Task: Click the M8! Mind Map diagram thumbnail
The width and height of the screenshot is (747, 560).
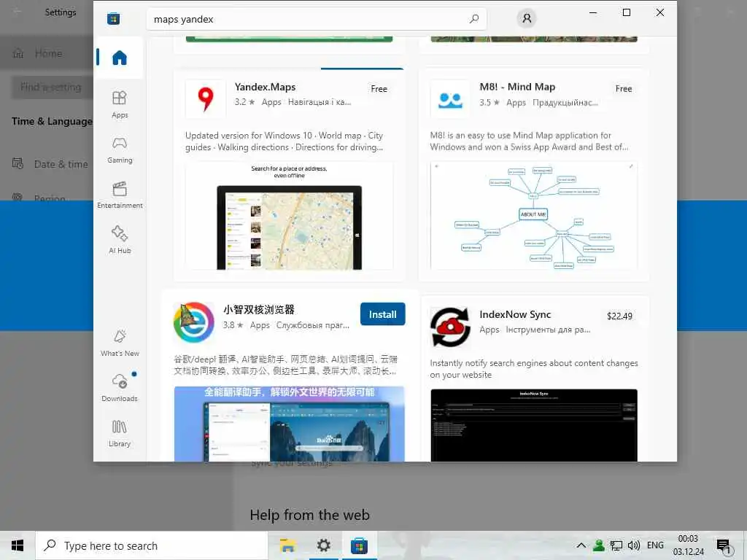Action: (x=533, y=216)
